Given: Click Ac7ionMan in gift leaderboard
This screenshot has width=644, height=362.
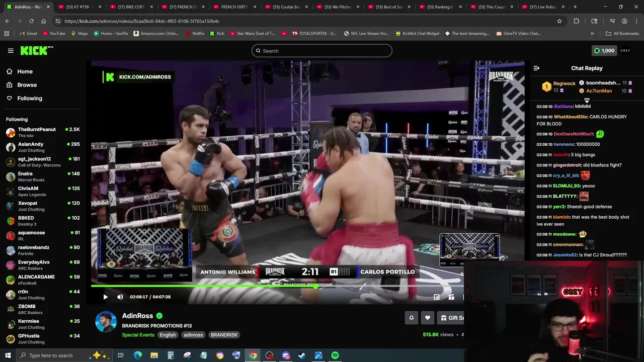Looking at the screenshot, I should coord(599,91).
